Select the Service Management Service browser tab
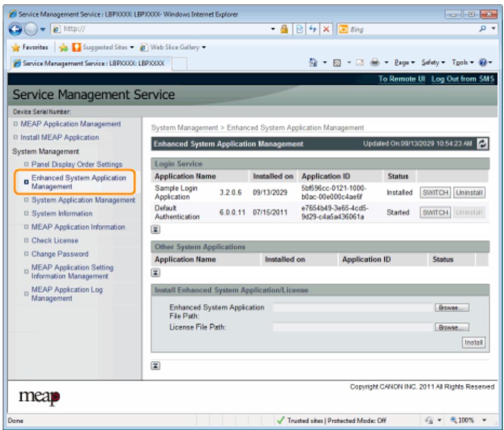Screen dimensions: 504x430 (x=90, y=63)
